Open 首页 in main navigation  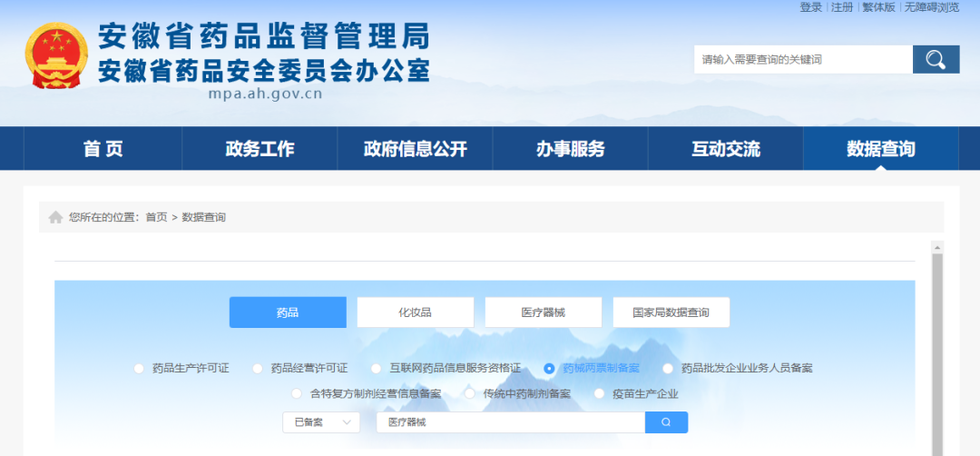(103, 149)
